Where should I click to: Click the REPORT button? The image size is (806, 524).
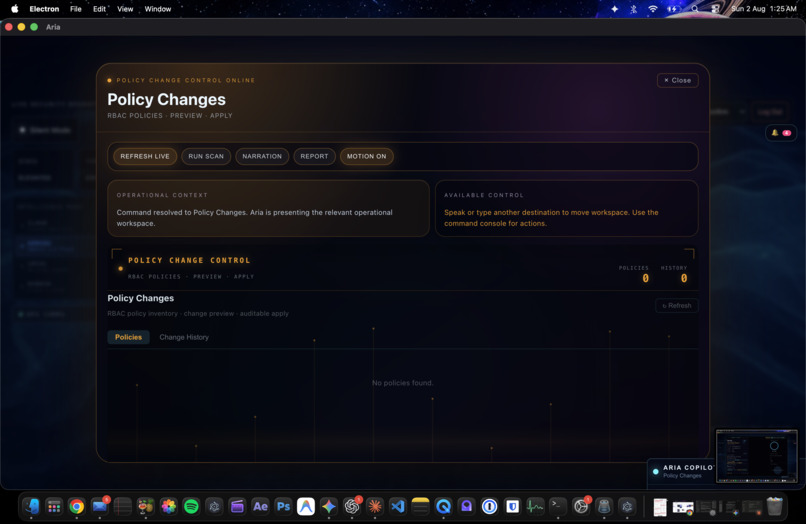click(x=314, y=156)
